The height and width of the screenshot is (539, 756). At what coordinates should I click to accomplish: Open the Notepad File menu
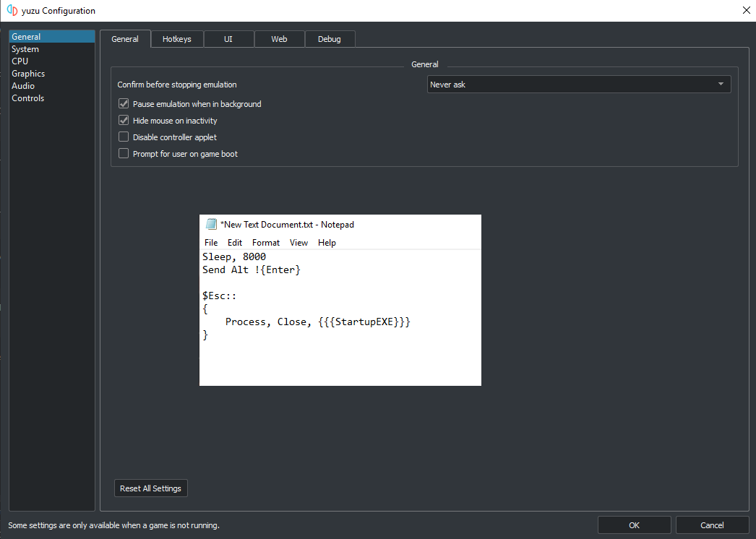point(211,243)
